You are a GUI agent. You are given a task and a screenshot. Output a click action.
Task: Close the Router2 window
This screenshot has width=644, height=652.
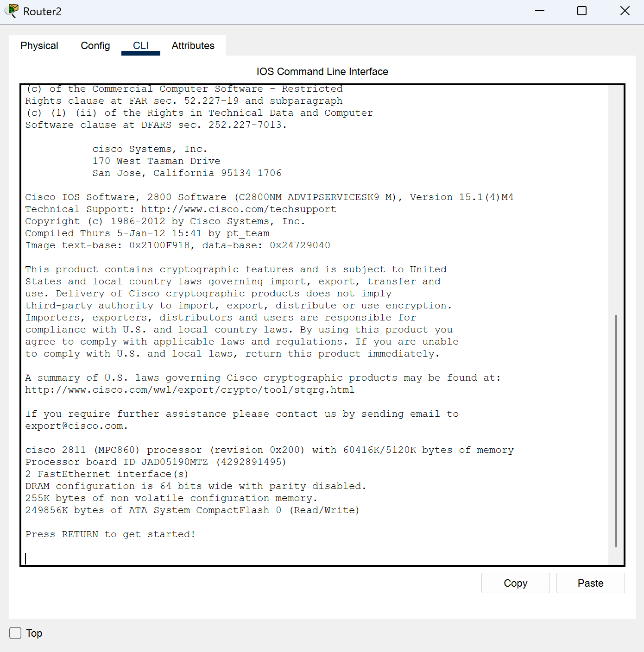625,11
